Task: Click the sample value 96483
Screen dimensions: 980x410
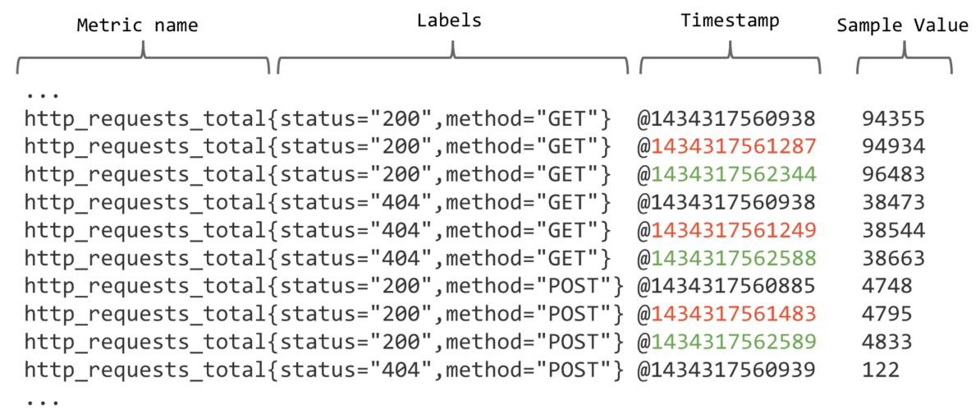Action: pos(893,175)
